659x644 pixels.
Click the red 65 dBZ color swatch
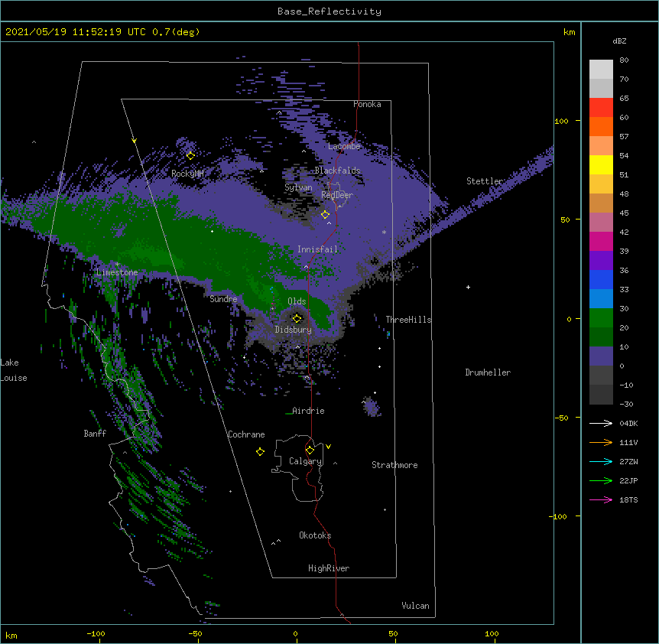click(x=601, y=108)
